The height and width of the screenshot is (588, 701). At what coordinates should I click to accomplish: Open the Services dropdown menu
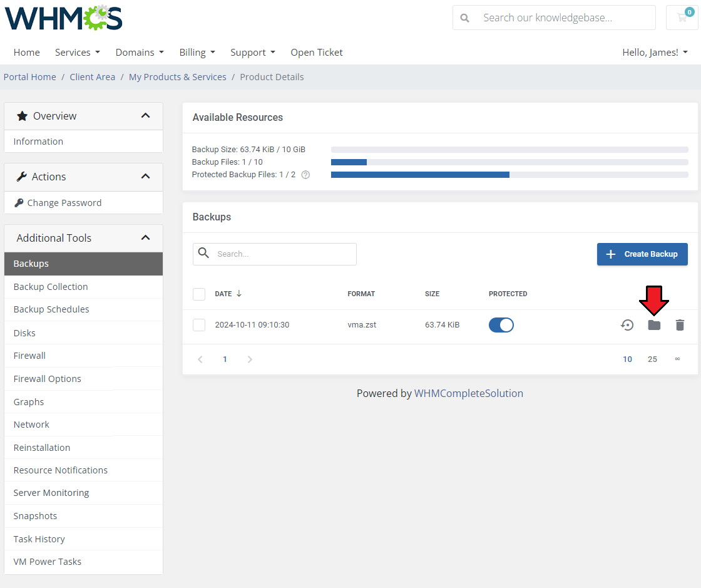click(78, 53)
